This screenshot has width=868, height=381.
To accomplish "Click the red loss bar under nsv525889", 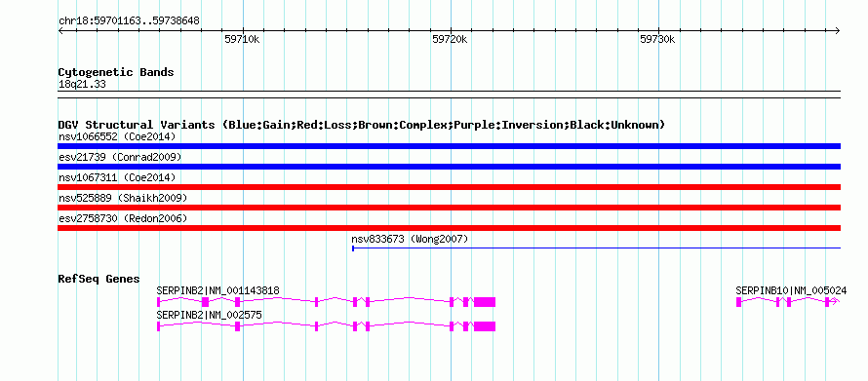I will (x=449, y=208).
